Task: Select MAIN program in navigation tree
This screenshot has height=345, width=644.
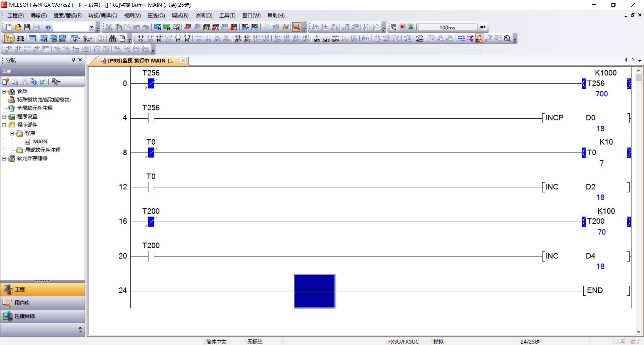Action: [40, 141]
